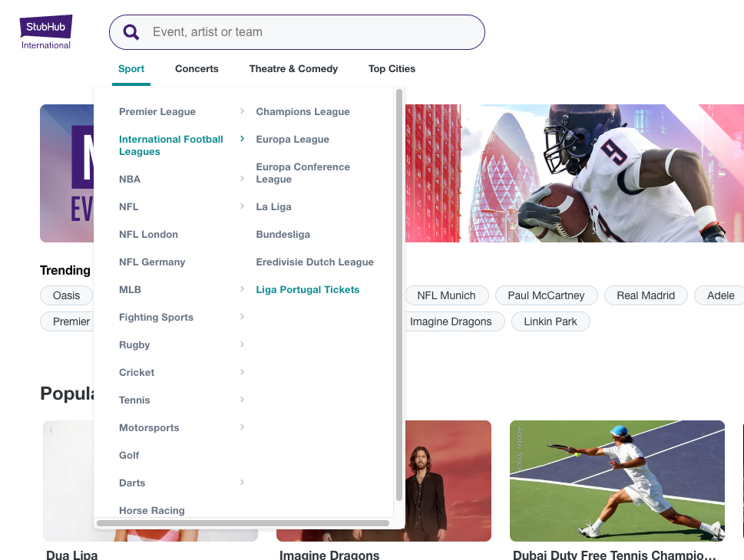This screenshot has height=560, width=744.
Task: Open Eredivisie Dutch League link
Action: pyautogui.click(x=315, y=262)
